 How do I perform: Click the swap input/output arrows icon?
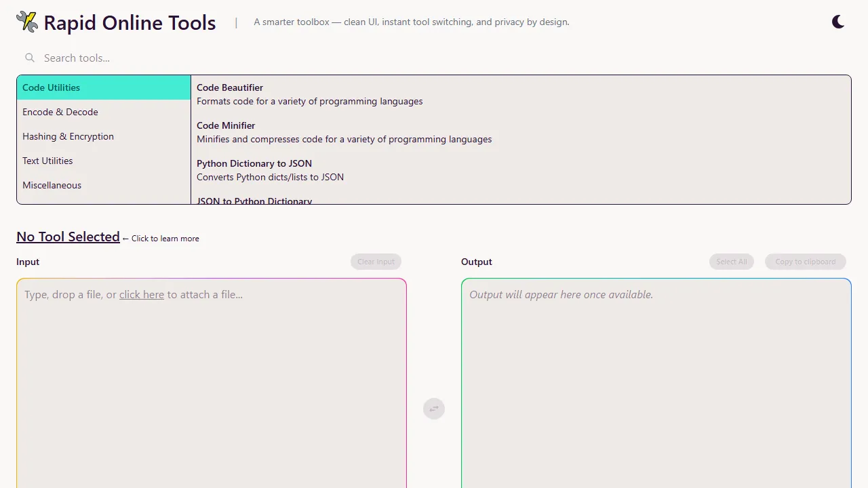click(x=433, y=409)
